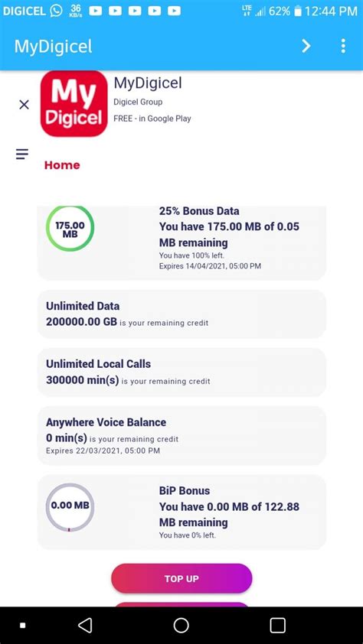Tap the 0.00 MB BiP Bonus ring
The width and height of the screenshot is (363, 644).
pyautogui.click(x=70, y=507)
